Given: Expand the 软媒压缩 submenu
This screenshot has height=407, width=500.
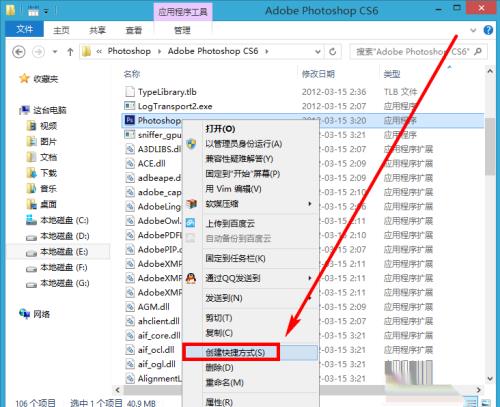Looking at the screenshot, I should click(310, 204).
